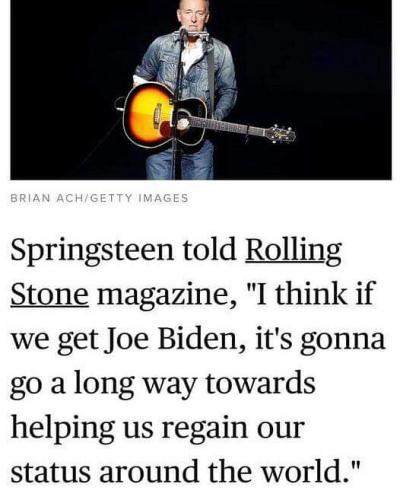The image size is (400, 500).
Task: Click the word "gonna" in the quote
Action: [343, 341]
